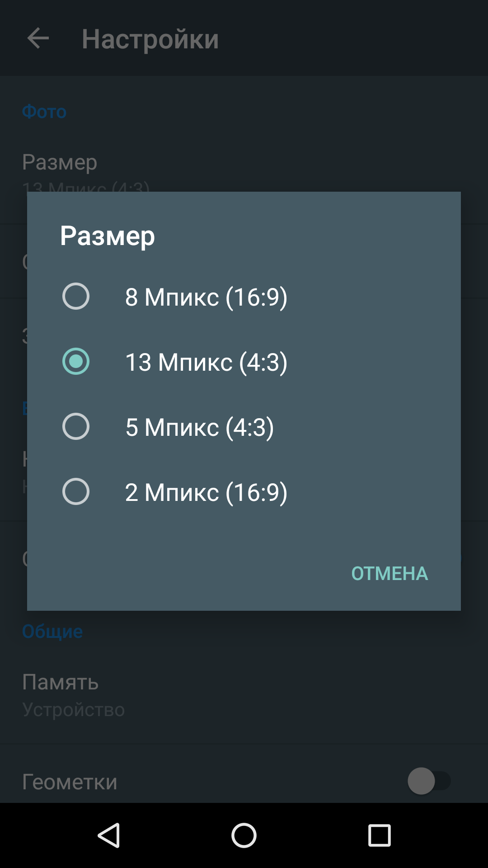
Task: Open the Память storage setting
Action: pyautogui.click(x=244, y=695)
